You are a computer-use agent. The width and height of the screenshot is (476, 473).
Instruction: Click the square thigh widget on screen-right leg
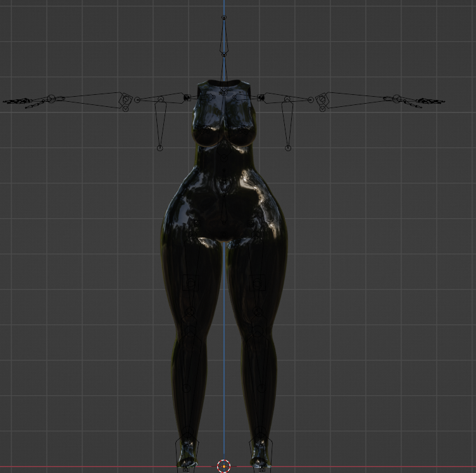(257, 283)
